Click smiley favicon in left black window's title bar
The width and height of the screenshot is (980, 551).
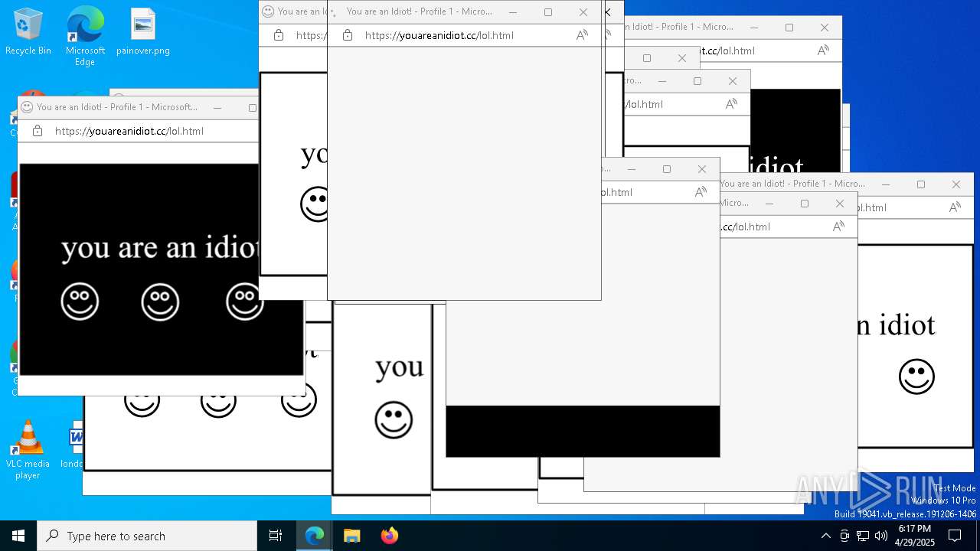click(27, 107)
